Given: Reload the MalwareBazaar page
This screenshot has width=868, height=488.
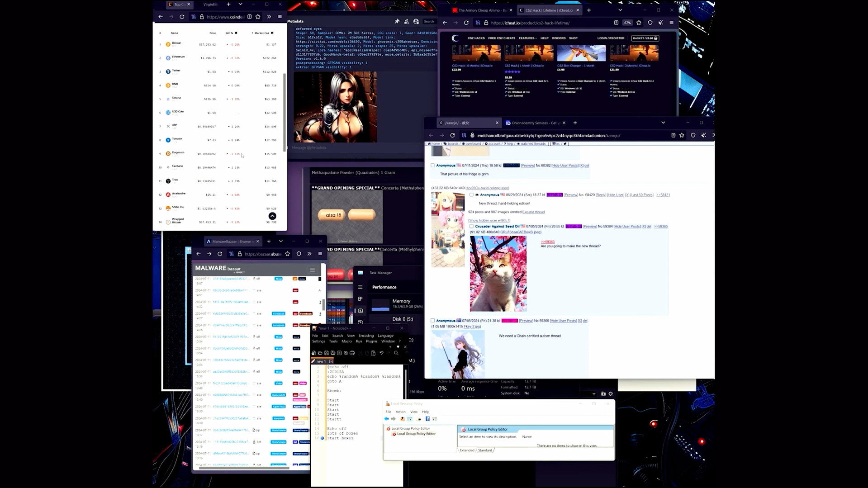Looking at the screenshot, I should click(x=220, y=254).
